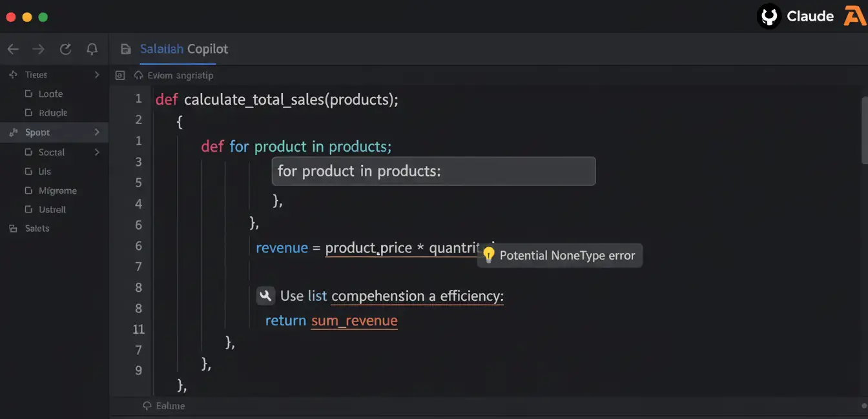
Task: Click the lightbulb on the NoneType error hint
Action: pos(489,255)
